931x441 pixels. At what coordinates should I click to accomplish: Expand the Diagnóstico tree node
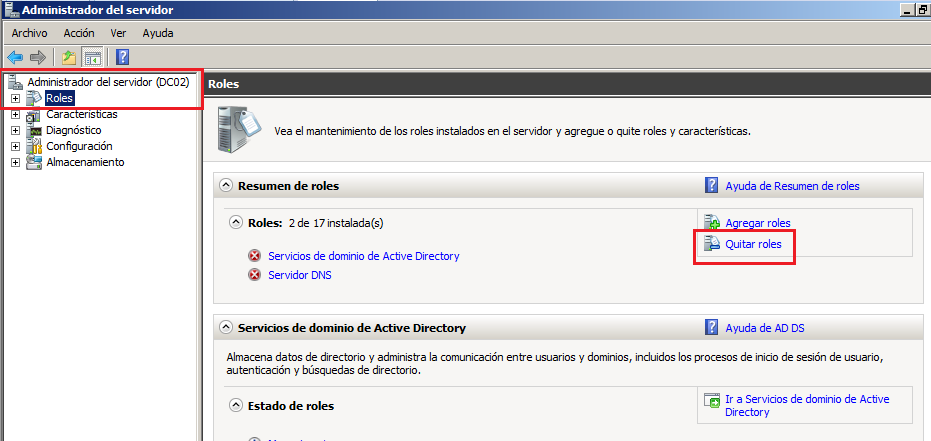click(x=15, y=130)
